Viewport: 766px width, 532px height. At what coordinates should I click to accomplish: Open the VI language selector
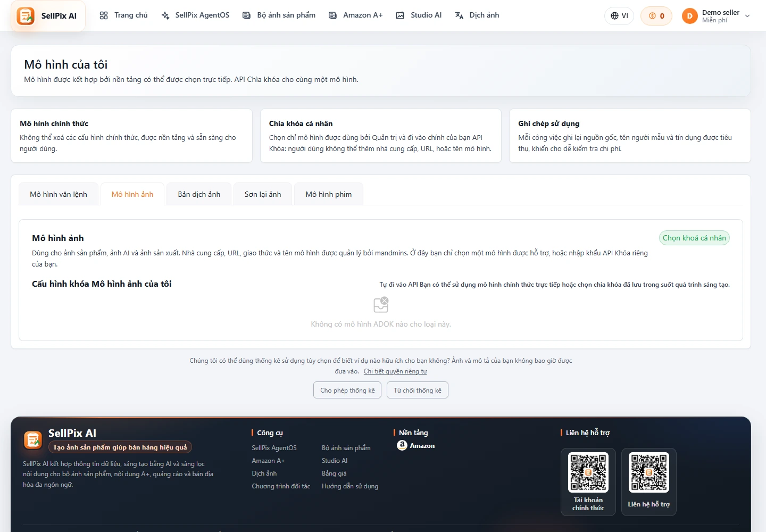point(619,16)
